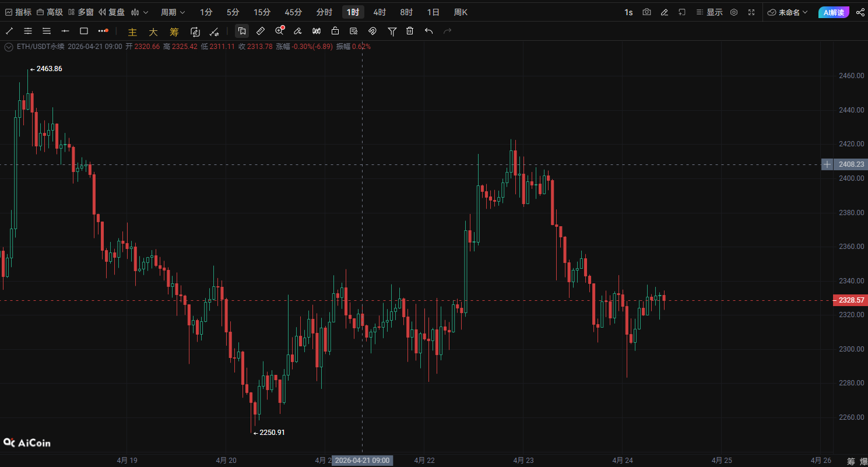Click the pencil edit icon in top bar
Image resolution: width=868 pixels, height=467 pixels.
coord(664,12)
